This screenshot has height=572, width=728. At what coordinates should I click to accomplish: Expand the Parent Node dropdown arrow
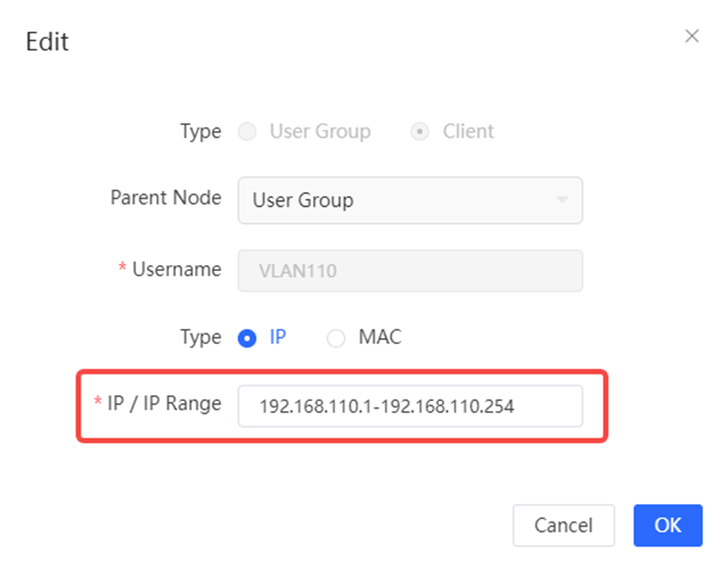(562, 200)
